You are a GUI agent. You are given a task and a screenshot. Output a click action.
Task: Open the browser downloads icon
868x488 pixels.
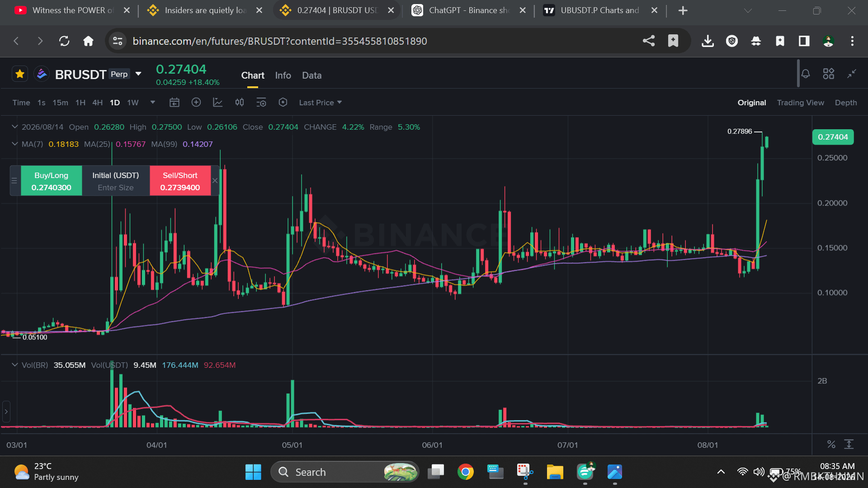coord(708,41)
